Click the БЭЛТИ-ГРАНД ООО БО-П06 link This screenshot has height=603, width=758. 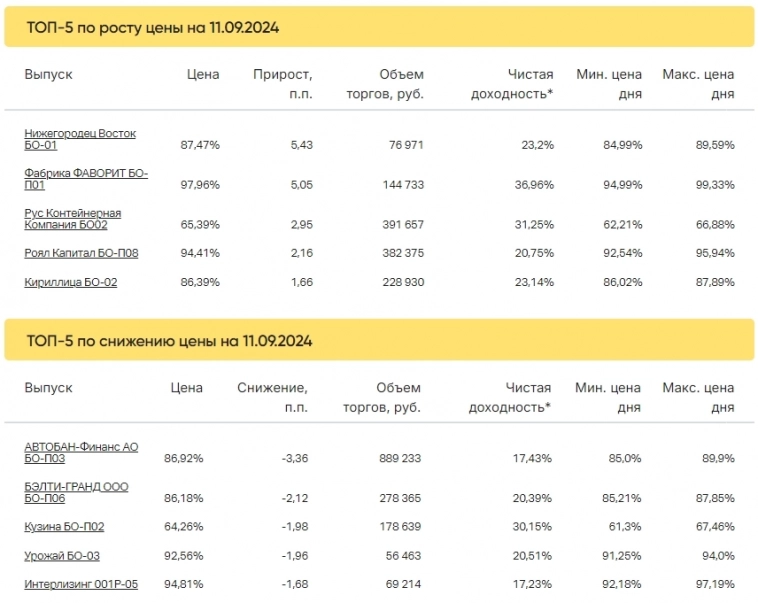point(76,492)
